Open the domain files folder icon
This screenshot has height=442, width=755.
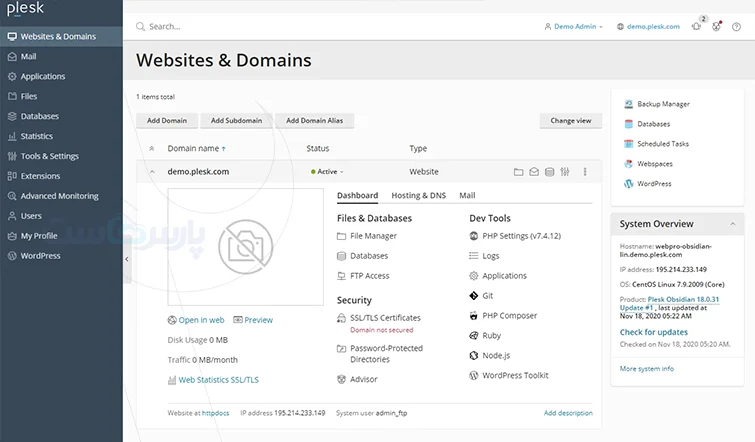tap(518, 172)
